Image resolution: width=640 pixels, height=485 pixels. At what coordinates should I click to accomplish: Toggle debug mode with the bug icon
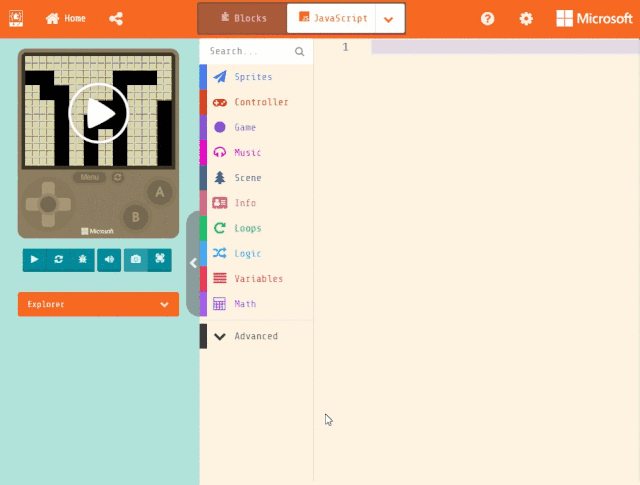point(82,260)
